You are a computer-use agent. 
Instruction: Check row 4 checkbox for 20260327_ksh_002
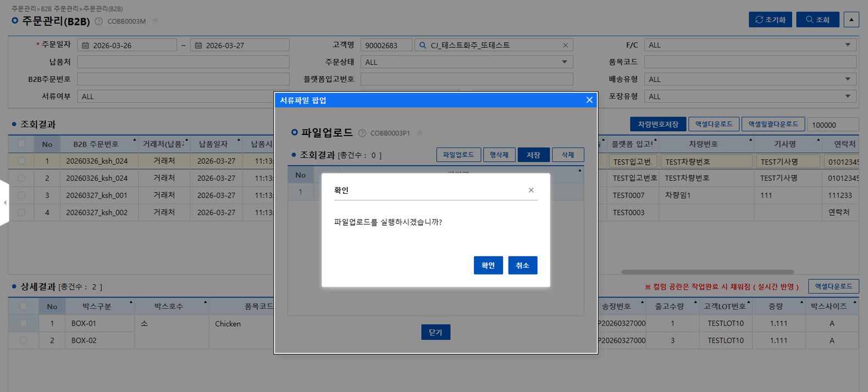21,212
